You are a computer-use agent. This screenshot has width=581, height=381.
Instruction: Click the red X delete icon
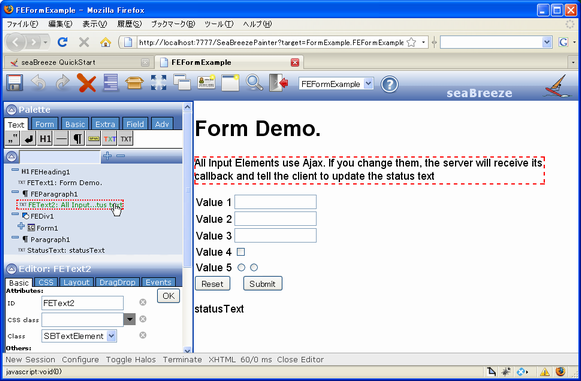86,83
